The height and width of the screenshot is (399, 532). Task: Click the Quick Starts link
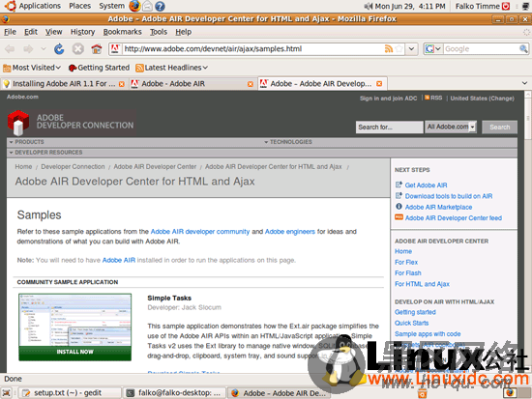click(x=411, y=323)
